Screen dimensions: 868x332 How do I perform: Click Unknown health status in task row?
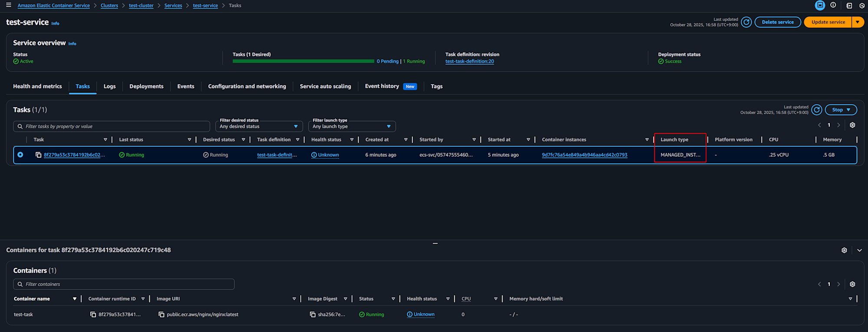tap(325, 155)
